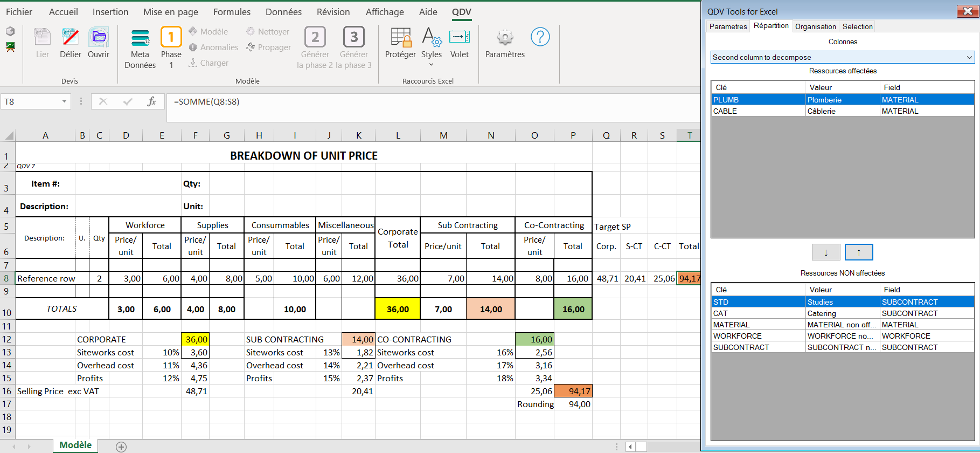Select the SUBCONTRACT non affected row
This screenshot has width=980, height=453.
[x=843, y=347]
